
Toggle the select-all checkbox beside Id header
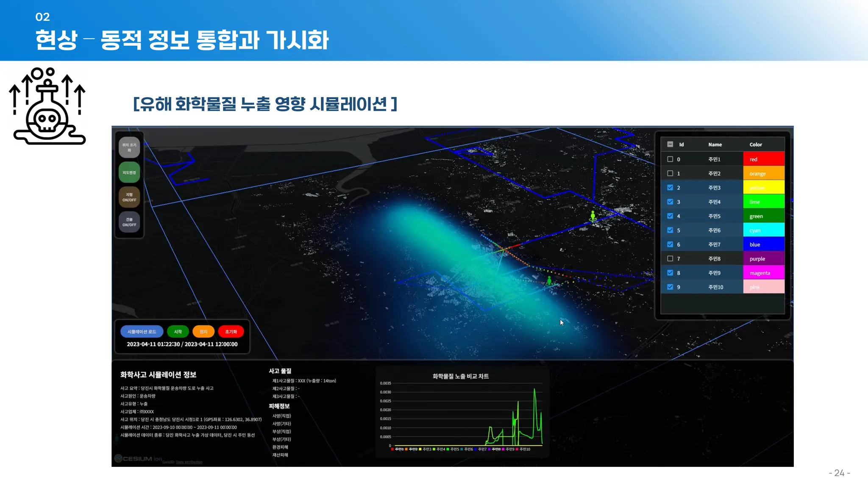click(670, 144)
